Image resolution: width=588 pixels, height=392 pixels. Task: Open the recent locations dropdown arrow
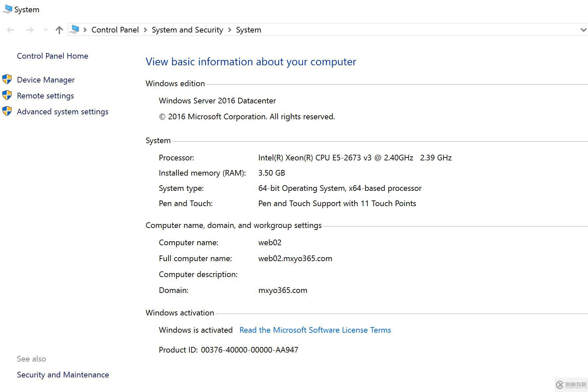click(x=46, y=30)
